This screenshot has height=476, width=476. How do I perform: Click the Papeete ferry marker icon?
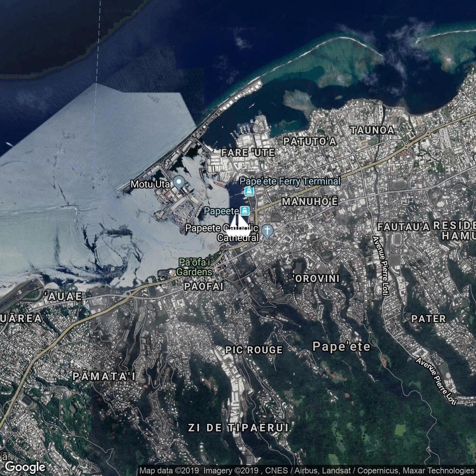point(245,211)
